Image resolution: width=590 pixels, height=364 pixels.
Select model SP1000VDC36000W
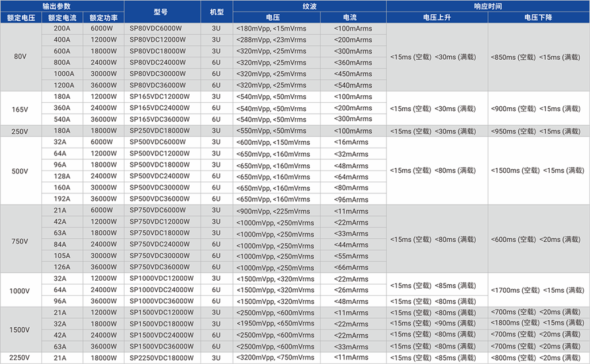161,301
